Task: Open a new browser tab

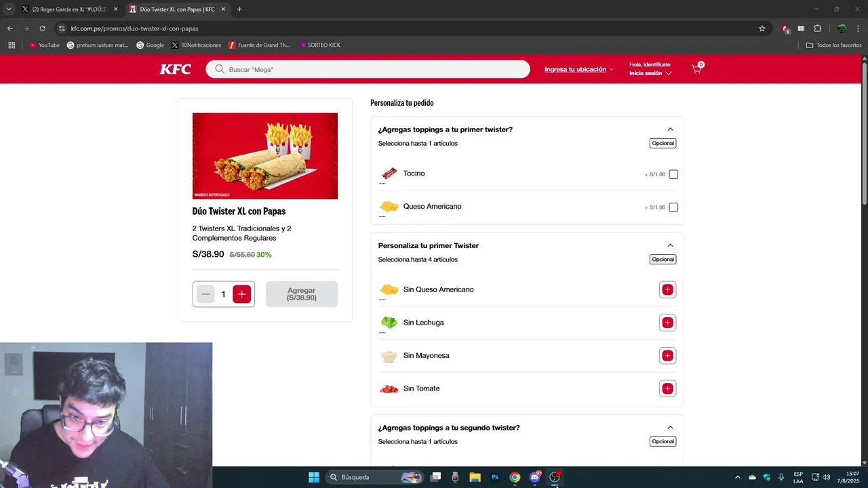Action: (x=239, y=9)
